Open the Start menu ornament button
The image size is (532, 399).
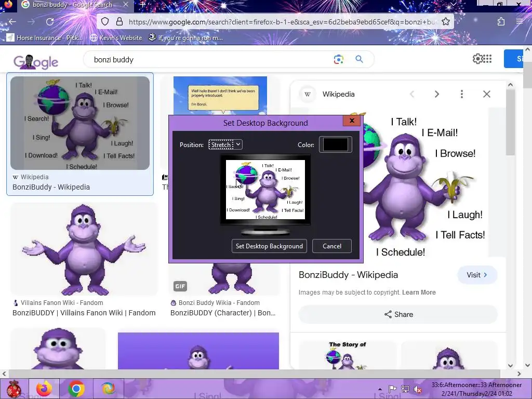click(x=14, y=389)
